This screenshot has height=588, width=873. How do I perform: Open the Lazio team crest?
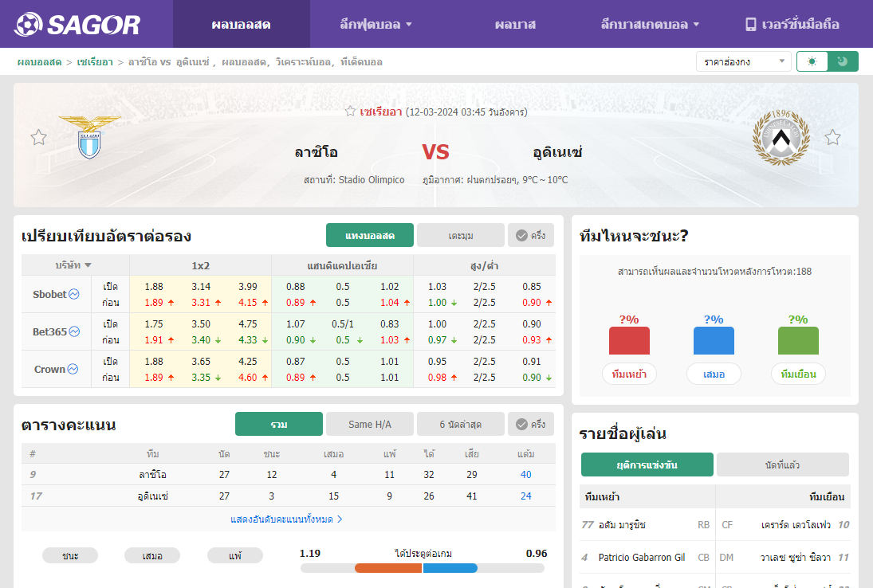(x=89, y=137)
